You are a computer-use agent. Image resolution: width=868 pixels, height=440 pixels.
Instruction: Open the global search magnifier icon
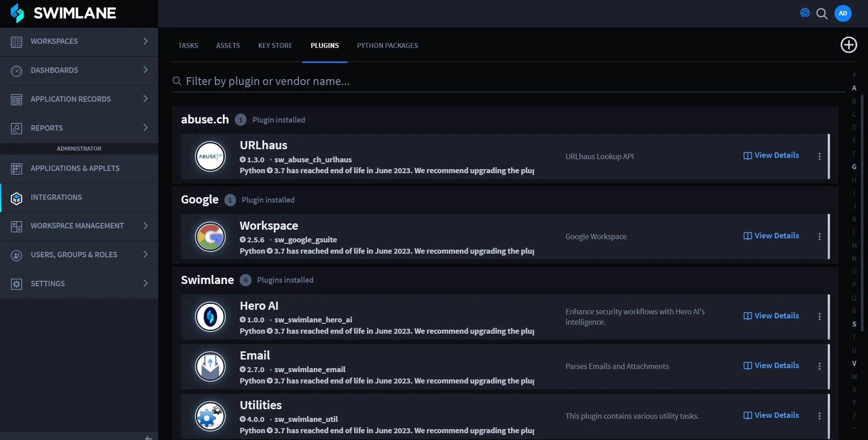tap(822, 14)
